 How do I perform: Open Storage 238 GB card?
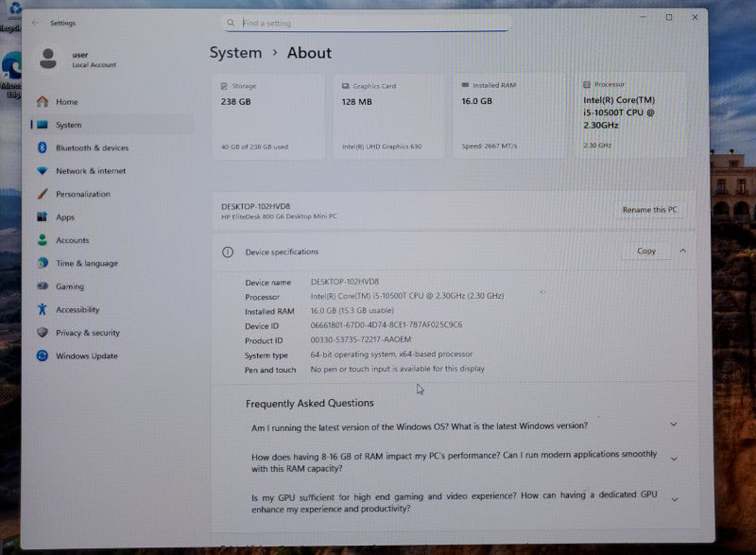point(268,116)
